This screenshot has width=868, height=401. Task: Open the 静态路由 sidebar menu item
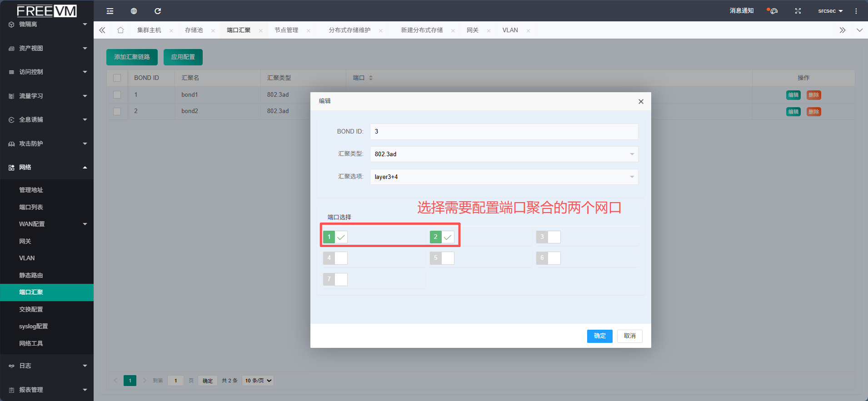click(x=31, y=275)
